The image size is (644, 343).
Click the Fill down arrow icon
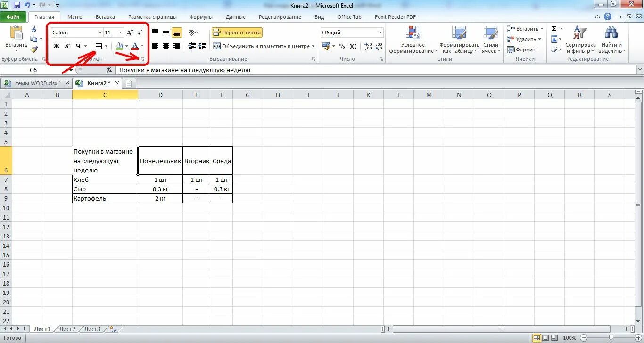(554, 39)
